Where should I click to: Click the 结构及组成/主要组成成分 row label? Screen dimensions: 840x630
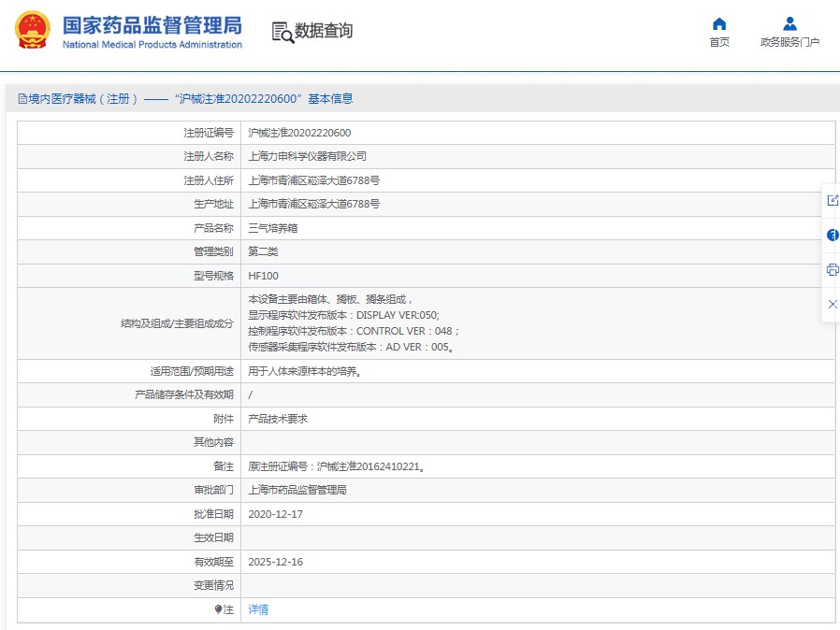click(177, 323)
